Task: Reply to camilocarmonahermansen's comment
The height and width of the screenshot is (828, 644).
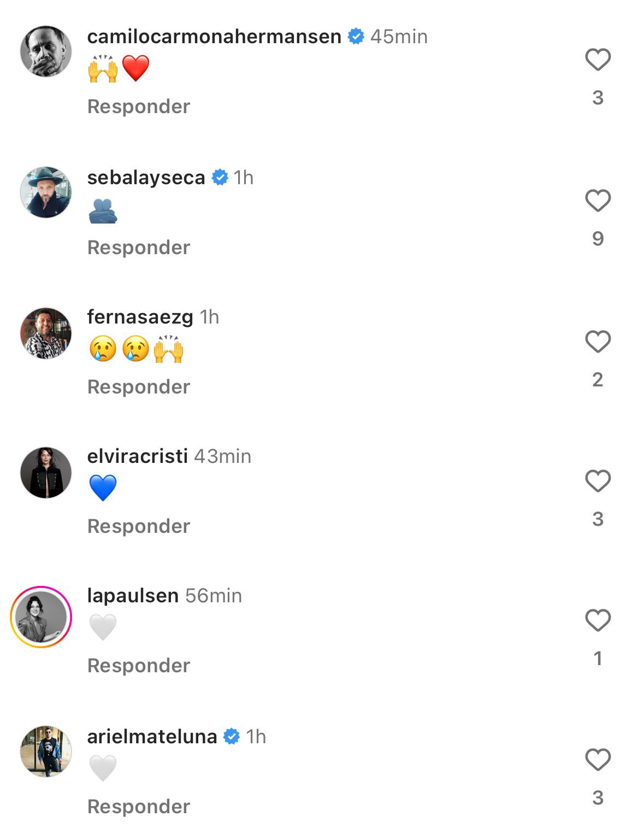Action: 139,107
